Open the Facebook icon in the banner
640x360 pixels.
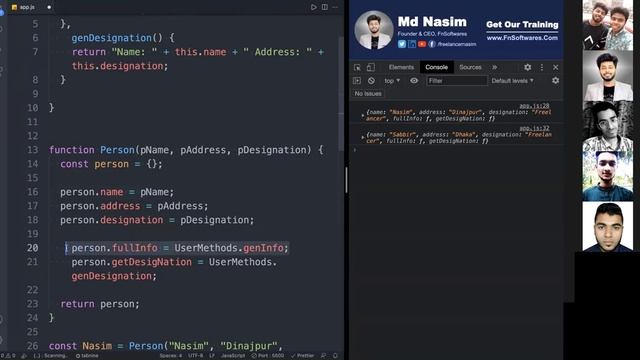[432, 44]
